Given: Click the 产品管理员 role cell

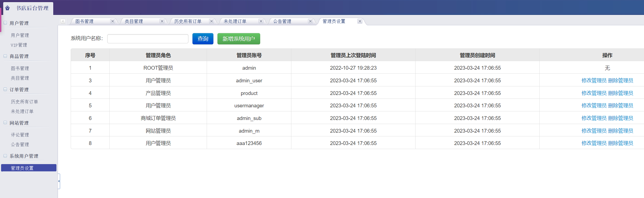Looking at the screenshot, I should [158, 93].
